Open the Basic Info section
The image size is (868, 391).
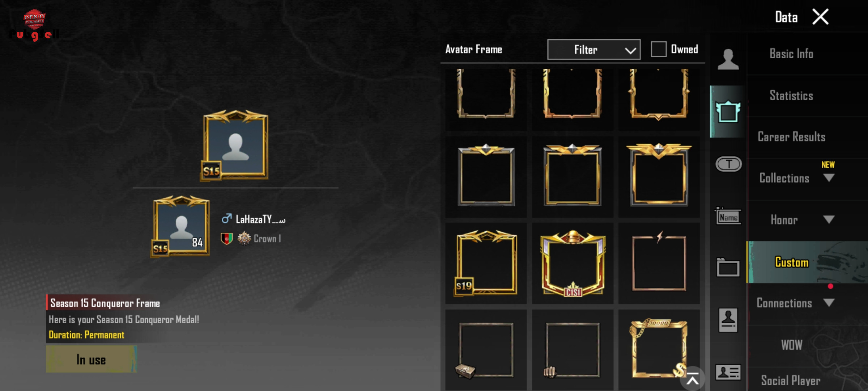click(791, 54)
